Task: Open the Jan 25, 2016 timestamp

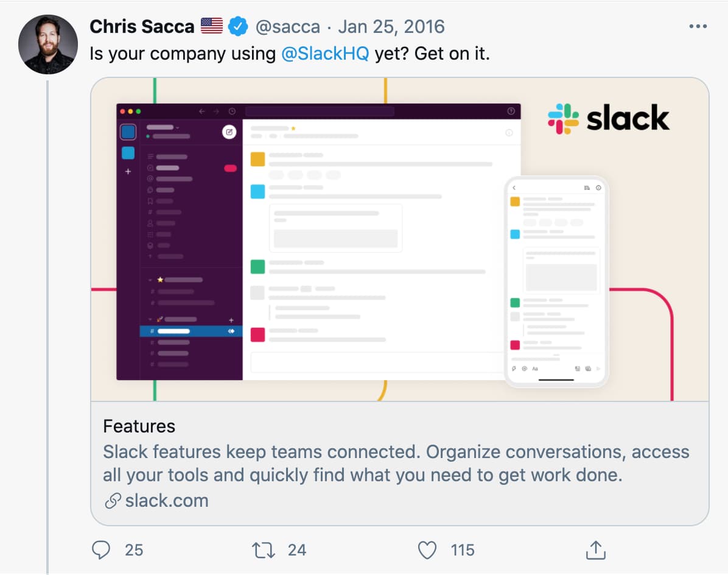Action: click(x=391, y=26)
